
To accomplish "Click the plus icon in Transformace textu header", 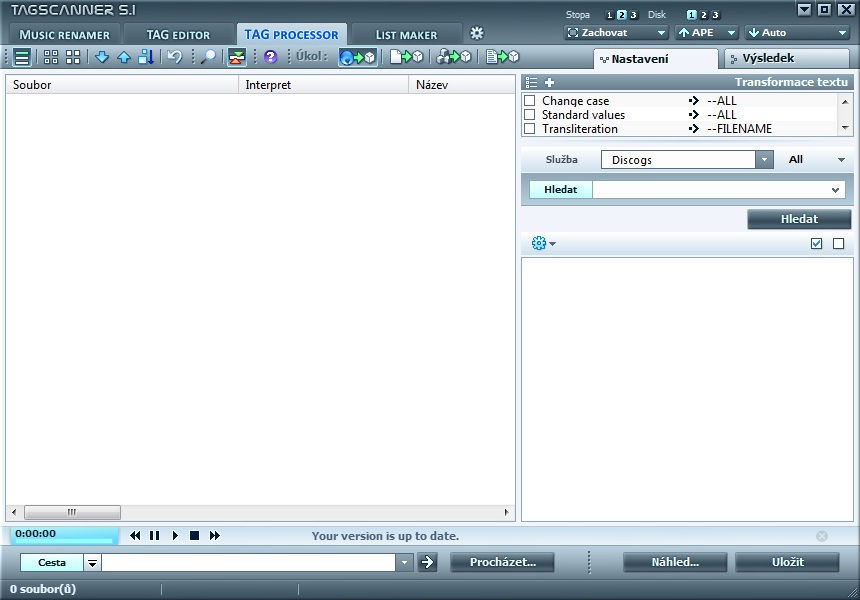I will click(x=549, y=82).
